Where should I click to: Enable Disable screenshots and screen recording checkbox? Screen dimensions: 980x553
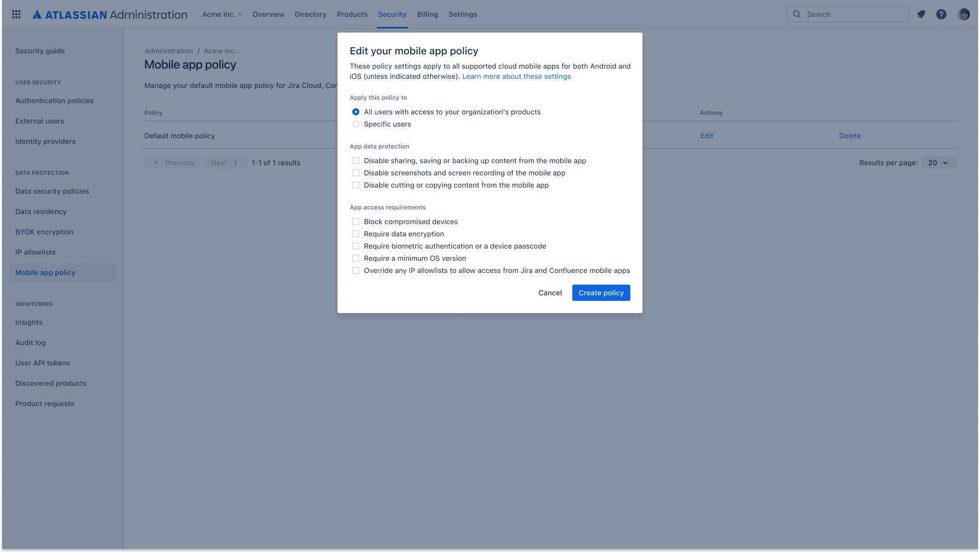click(355, 173)
